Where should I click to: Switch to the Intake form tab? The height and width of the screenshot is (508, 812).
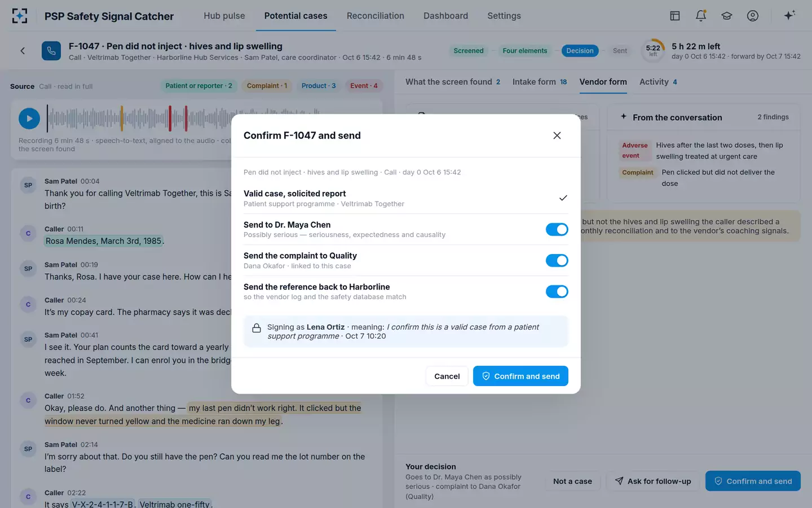point(540,82)
